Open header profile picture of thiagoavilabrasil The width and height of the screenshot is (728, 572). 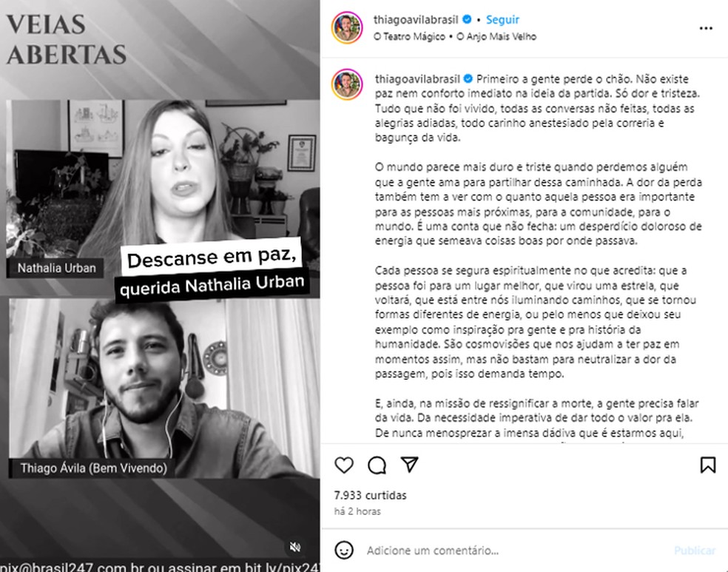[x=347, y=28]
